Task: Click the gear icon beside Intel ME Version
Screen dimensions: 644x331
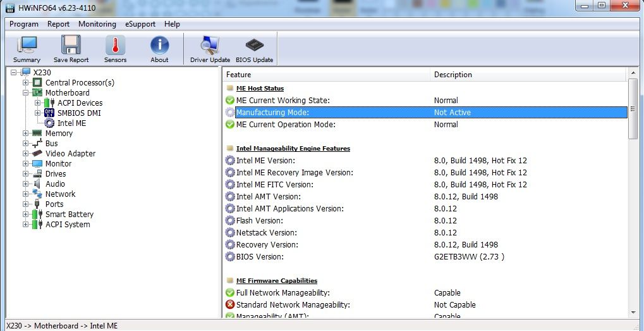Action: pyautogui.click(x=230, y=160)
